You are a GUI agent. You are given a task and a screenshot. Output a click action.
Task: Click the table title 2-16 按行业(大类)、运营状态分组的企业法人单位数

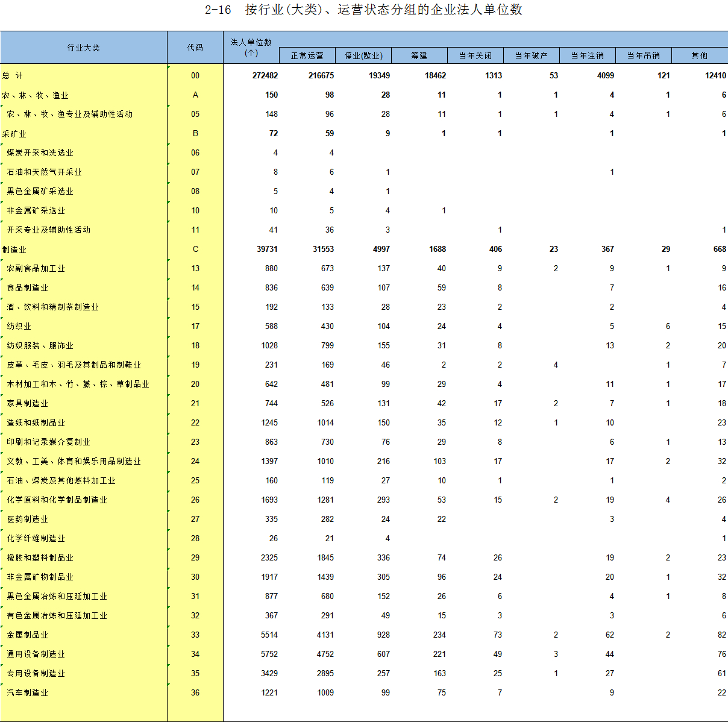point(363,10)
